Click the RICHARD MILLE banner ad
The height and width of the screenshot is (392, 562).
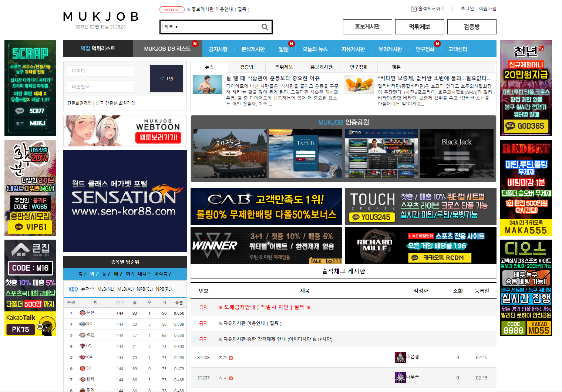[x=421, y=245]
